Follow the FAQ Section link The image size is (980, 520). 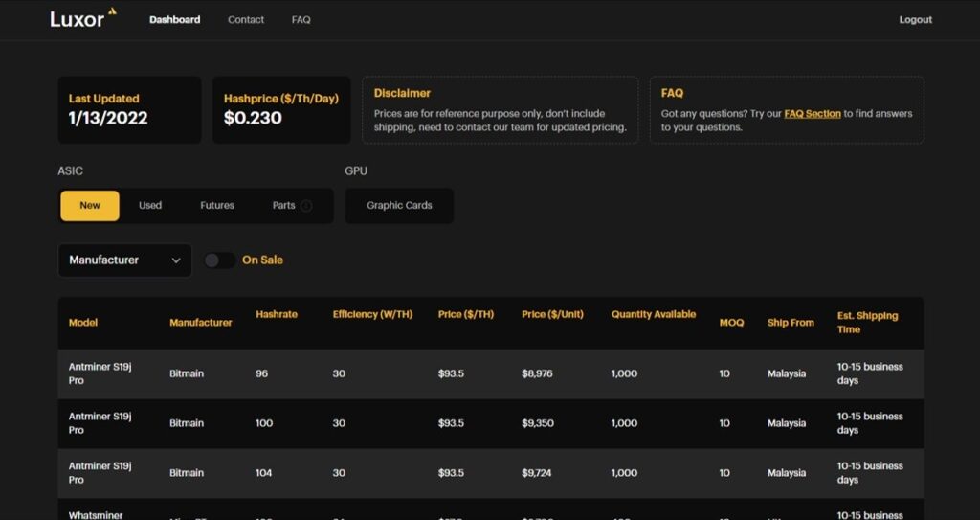pos(812,114)
